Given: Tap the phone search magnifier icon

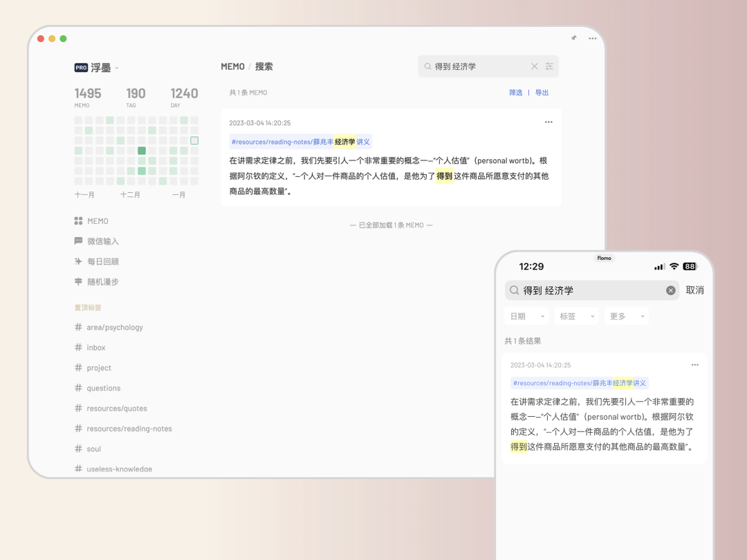Looking at the screenshot, I should [x=514, y=290].
